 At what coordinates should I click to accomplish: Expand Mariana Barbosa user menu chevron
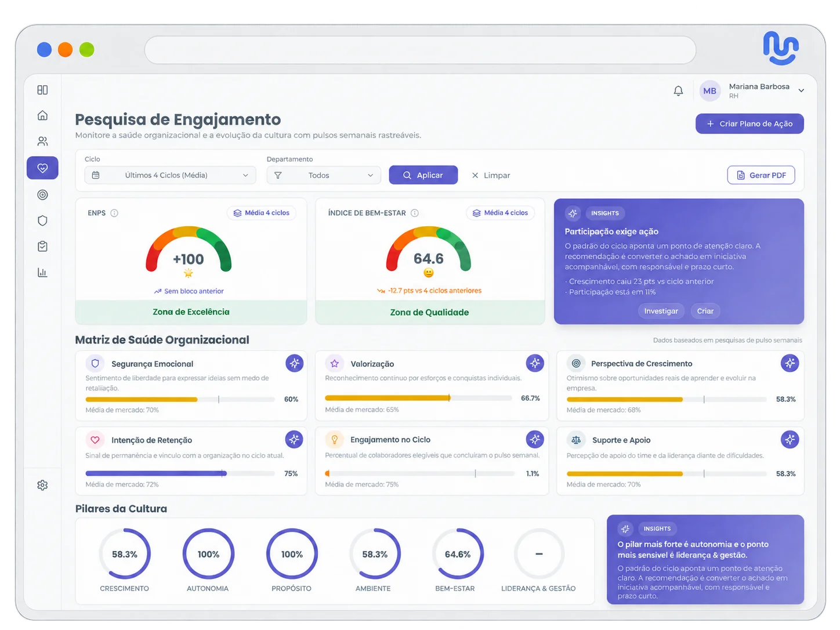[801, 90]
